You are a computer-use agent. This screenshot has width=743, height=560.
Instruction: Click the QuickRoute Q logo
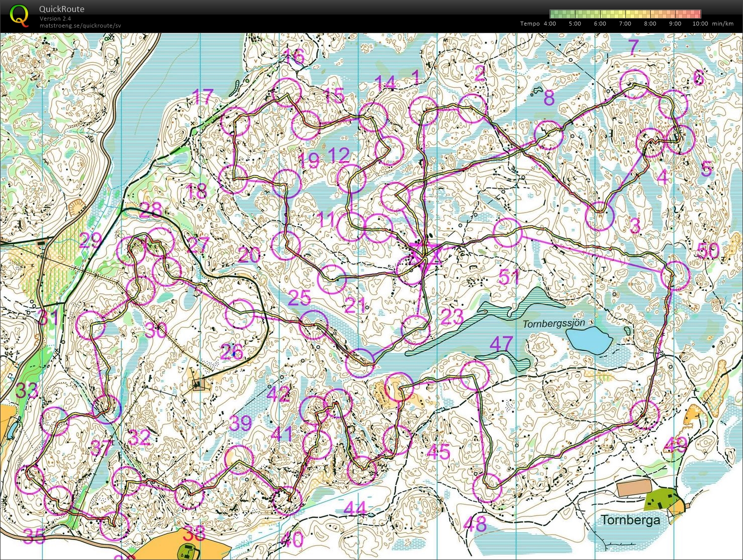point(19,16)
